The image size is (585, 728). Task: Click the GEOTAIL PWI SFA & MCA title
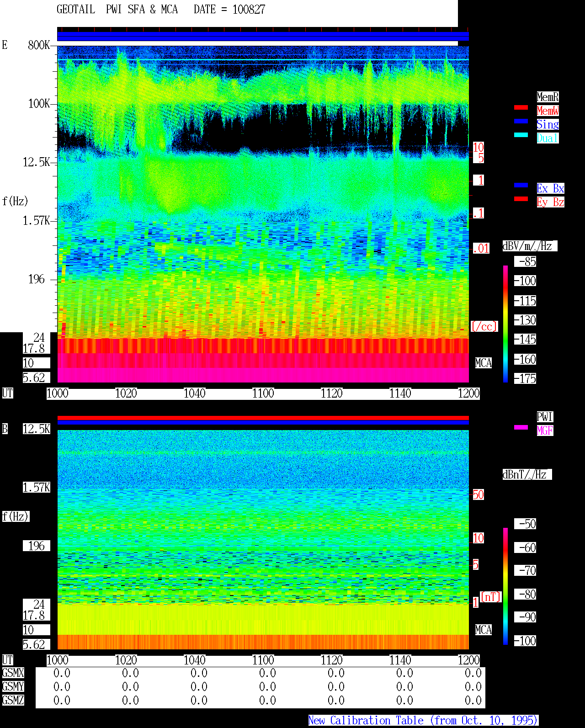117,10
